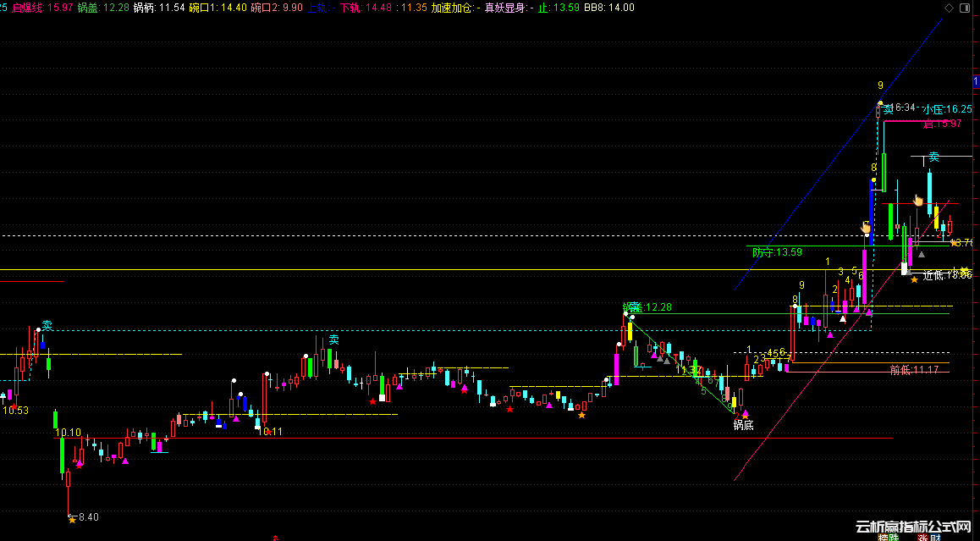The width and height of the screenshot is (980, 541).
Task: Click the 10.53 price label on the left
Action: coord(15,411)
